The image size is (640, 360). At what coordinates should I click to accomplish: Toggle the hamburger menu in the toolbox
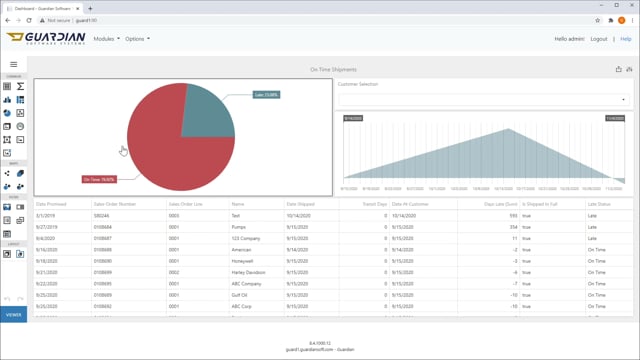pyautogui.click(x=13, y=64)
